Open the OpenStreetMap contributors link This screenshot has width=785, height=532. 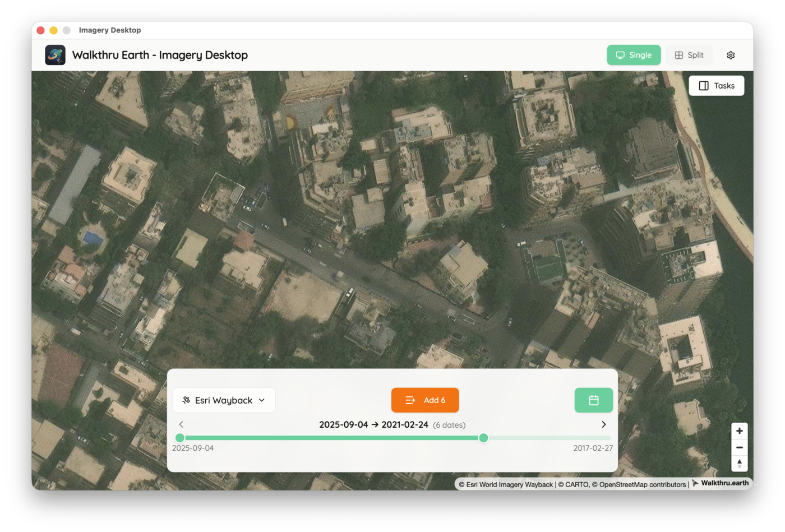[642, 484]
